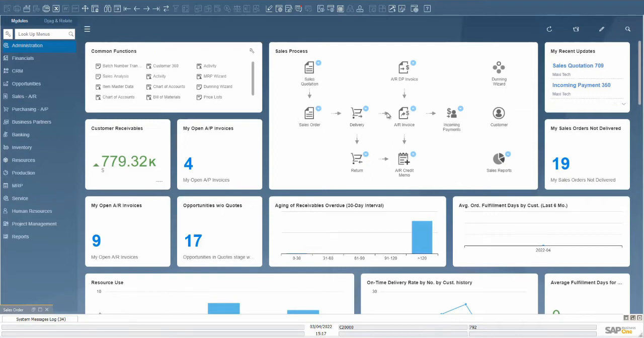Click the 9 open A/R invoices count

pos(96,241)
